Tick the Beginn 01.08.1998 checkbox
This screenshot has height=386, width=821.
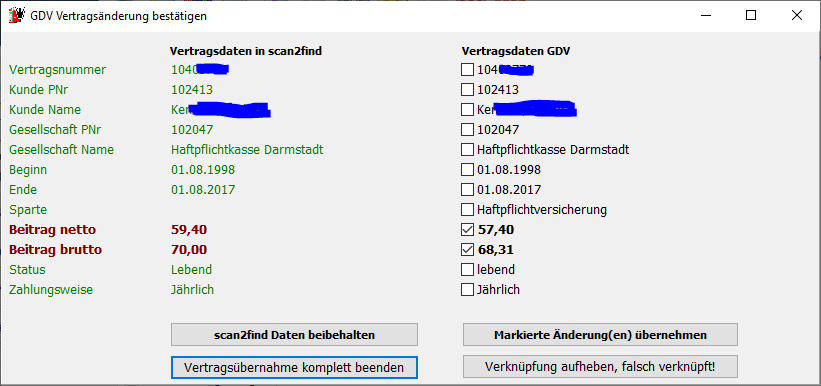(x=467, y=170)
